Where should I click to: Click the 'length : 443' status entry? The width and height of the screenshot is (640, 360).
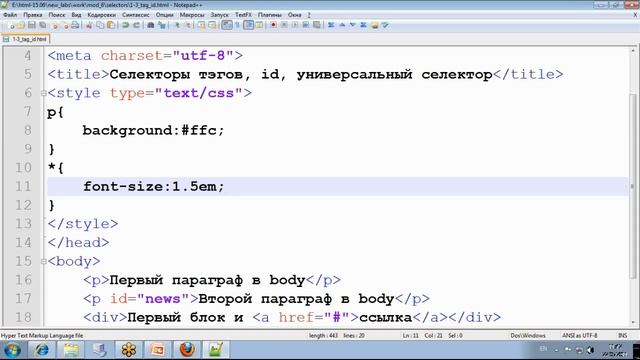(323, 336)
